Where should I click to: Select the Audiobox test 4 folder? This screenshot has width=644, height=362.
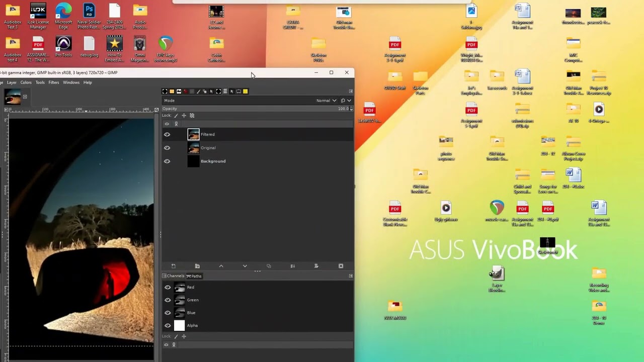click(13, 49)
